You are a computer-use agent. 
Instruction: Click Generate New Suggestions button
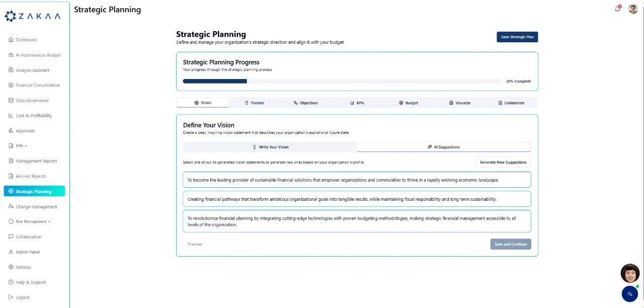(x=503, y=162)
